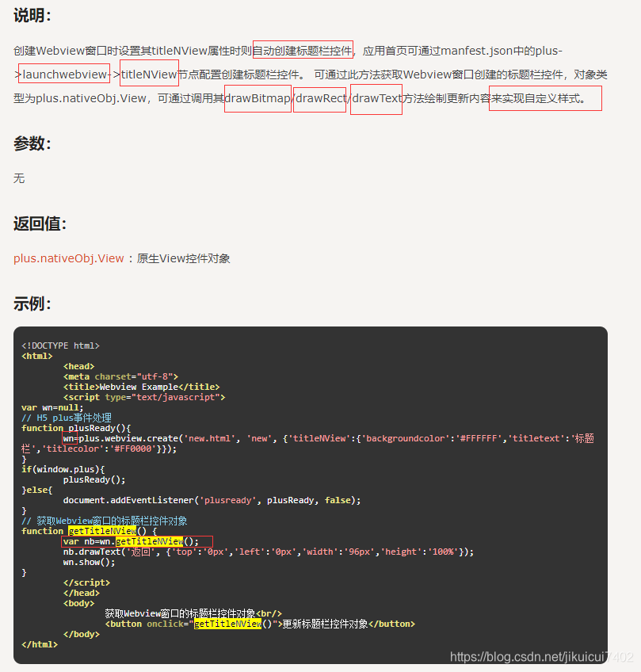
Task: Click the comment // H5 plus事件处理
Action: [67, 418]
